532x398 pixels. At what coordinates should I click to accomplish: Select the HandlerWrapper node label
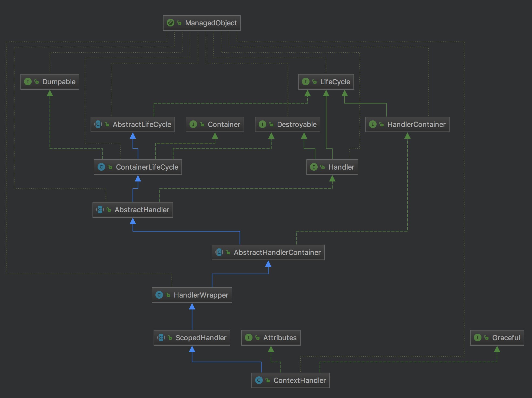[201, 295]
